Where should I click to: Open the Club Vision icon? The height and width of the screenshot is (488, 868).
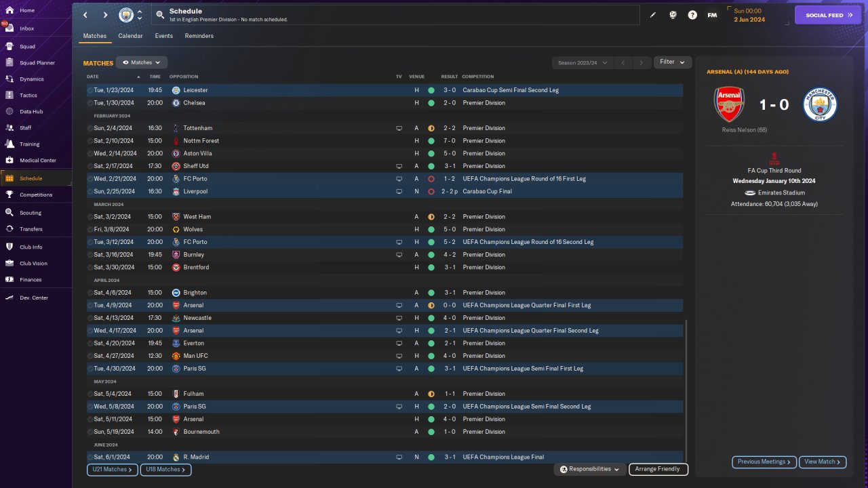click(9, 264)
